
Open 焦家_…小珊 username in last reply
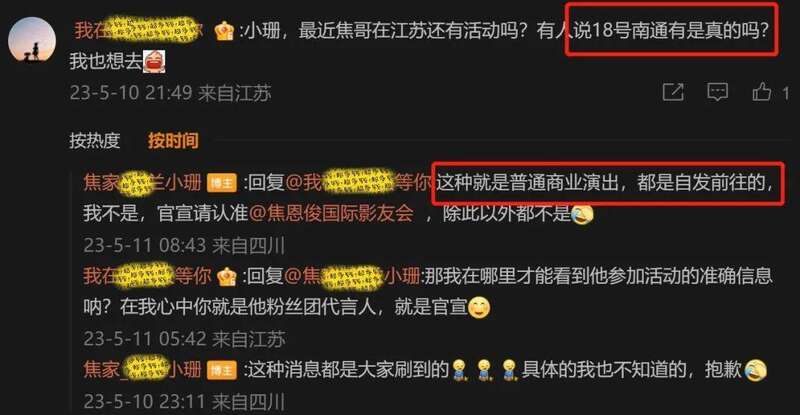point(142,369)
